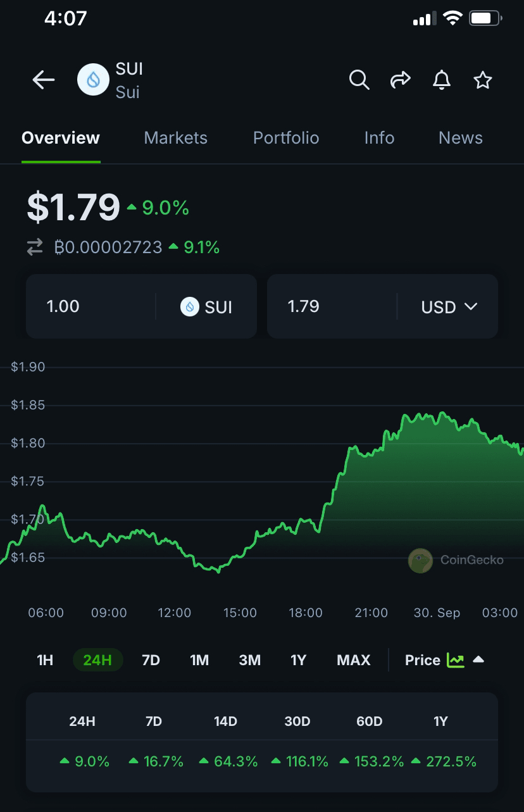Tap the 60D column header

pyautogui.click(x=370, y=721)
